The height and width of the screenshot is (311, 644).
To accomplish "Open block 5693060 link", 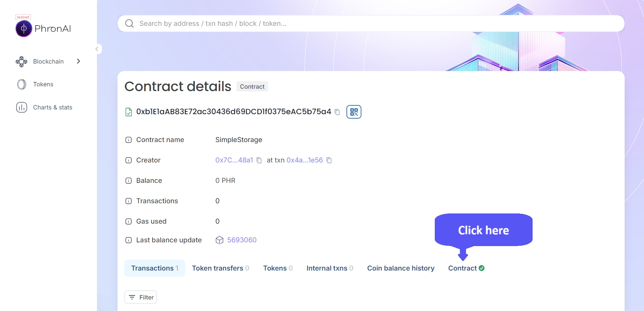I will pyautogui.click(x=241, y=240).
